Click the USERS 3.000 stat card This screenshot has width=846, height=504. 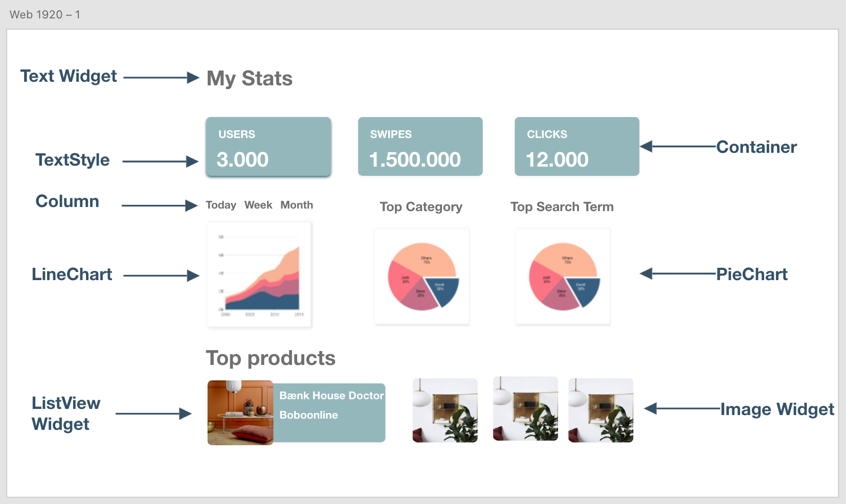click(x=269, y=147)
